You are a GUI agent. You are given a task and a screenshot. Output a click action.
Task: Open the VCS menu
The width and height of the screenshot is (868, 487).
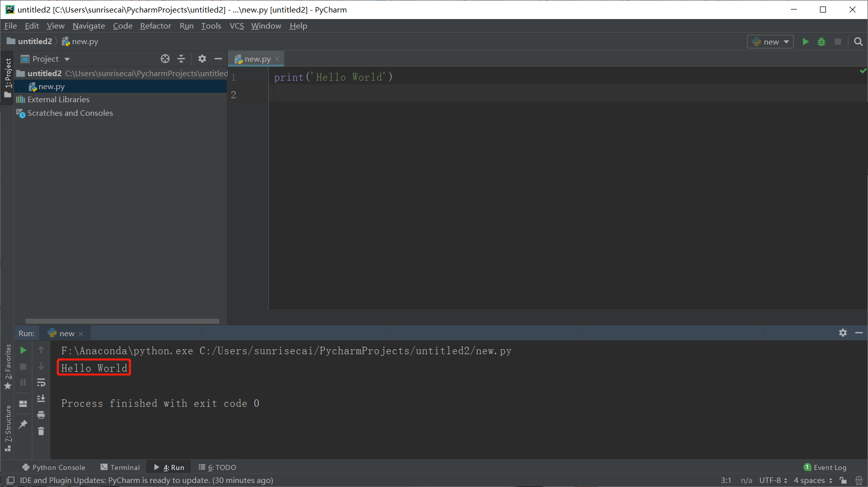(237, 26)
